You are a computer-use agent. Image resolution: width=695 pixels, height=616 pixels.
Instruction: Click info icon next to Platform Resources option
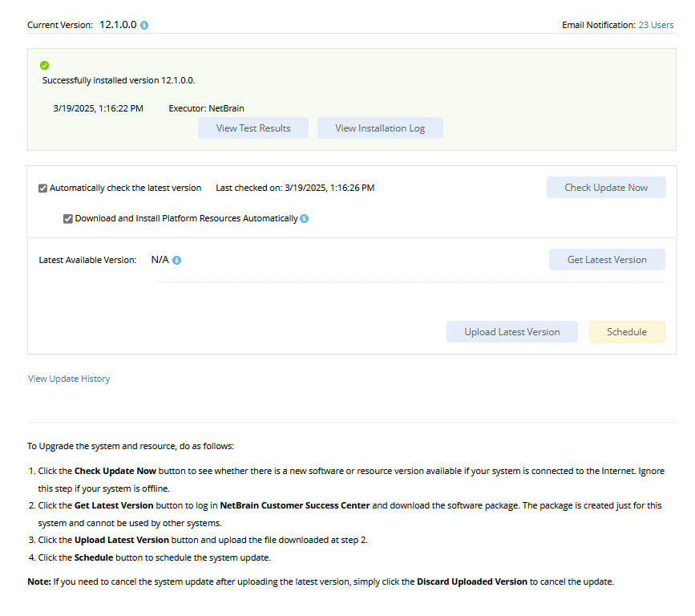point(305,218)
